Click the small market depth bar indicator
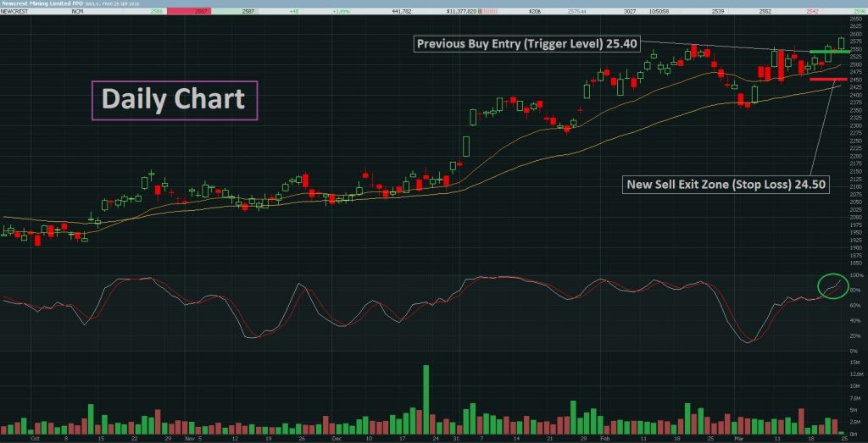Screen dimensions: 868x443 tap(489, 11)
